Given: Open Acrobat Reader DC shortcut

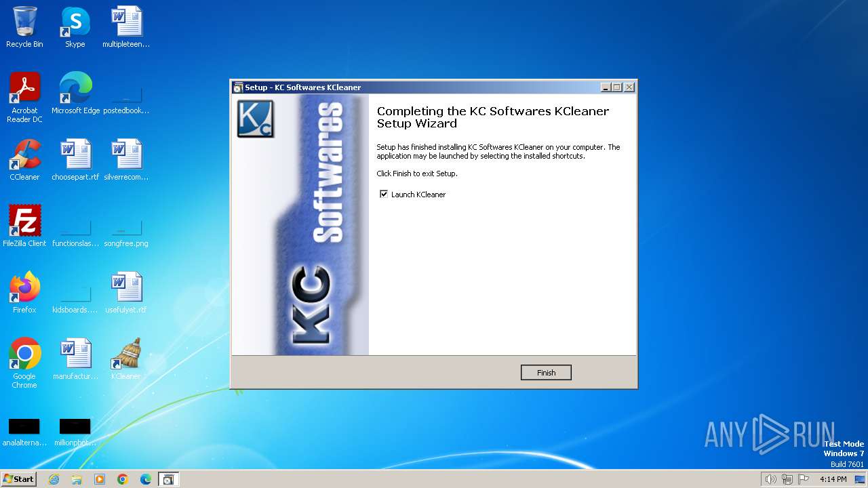Looking at the screenshot, I should (x=24, y=98).
